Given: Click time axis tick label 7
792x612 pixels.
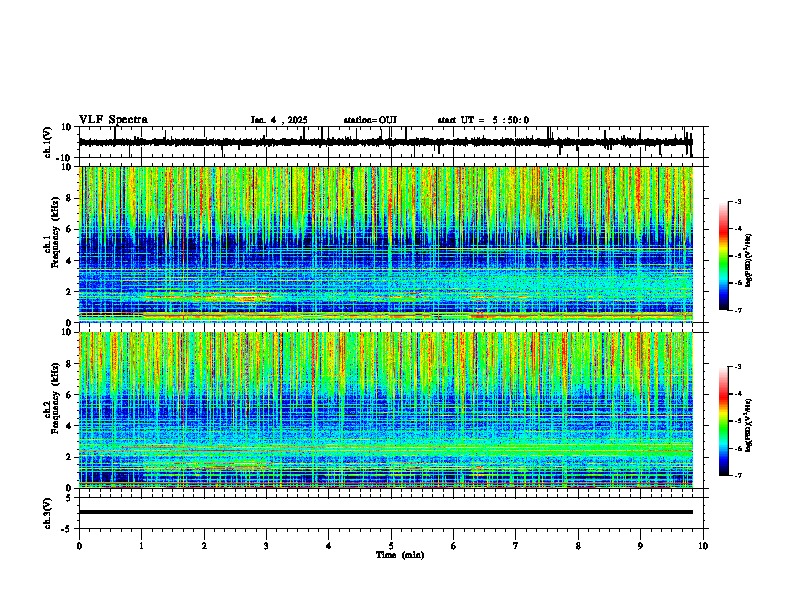Looking at the screenshot, I should click(516, 546).
